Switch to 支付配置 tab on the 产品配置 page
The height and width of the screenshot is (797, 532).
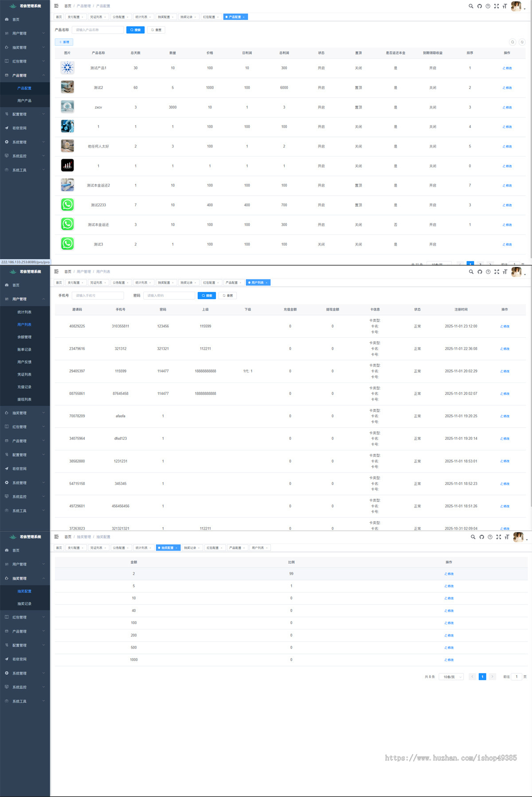point(75,17)
